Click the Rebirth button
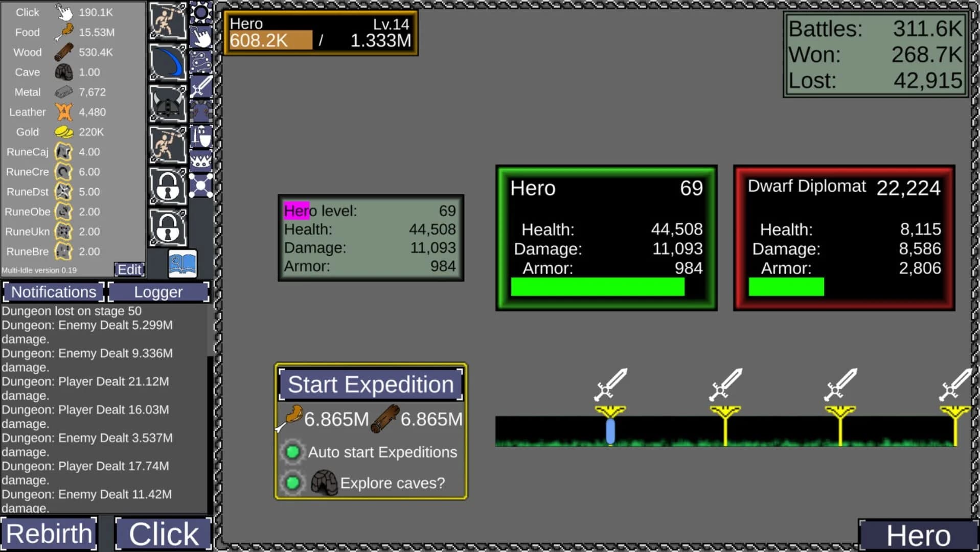Screen dimensions: 980x552 (x=49, y=534)
